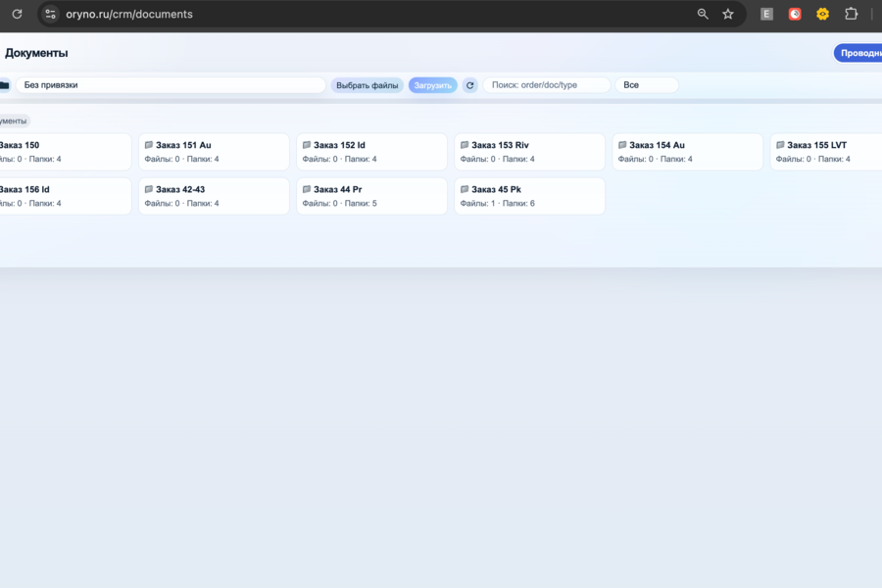This screenshot has width=882, height=588.
Task: Open the 'Без привязки' binding dropdown
Action: (171, 85)
